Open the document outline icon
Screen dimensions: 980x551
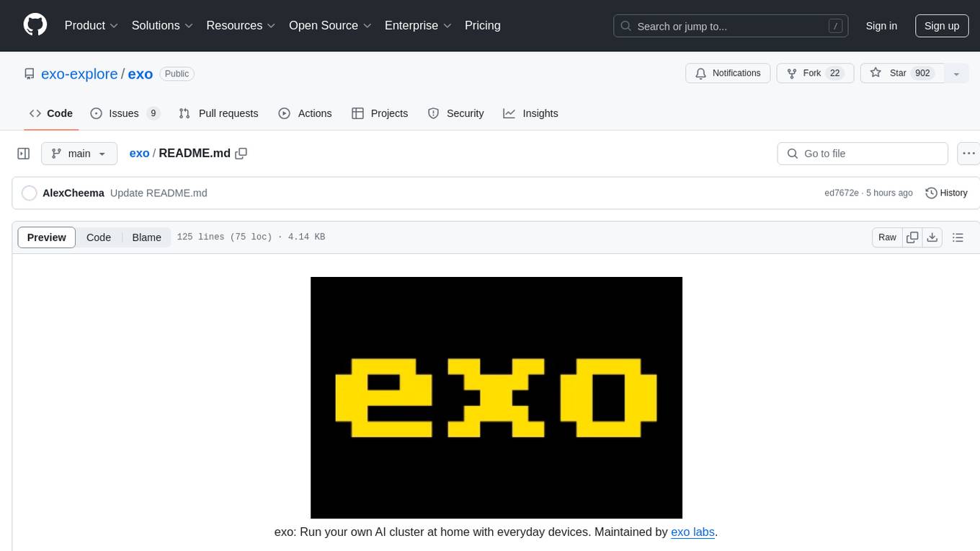(958, 237)
